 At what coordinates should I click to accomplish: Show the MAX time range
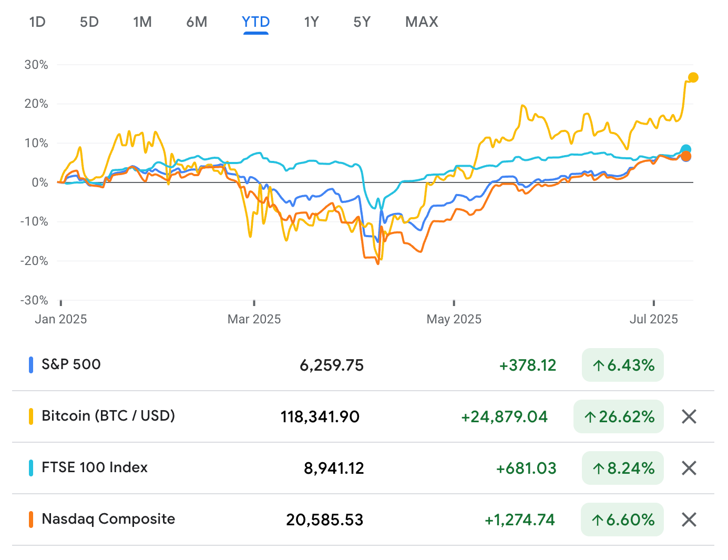point(422,22)
